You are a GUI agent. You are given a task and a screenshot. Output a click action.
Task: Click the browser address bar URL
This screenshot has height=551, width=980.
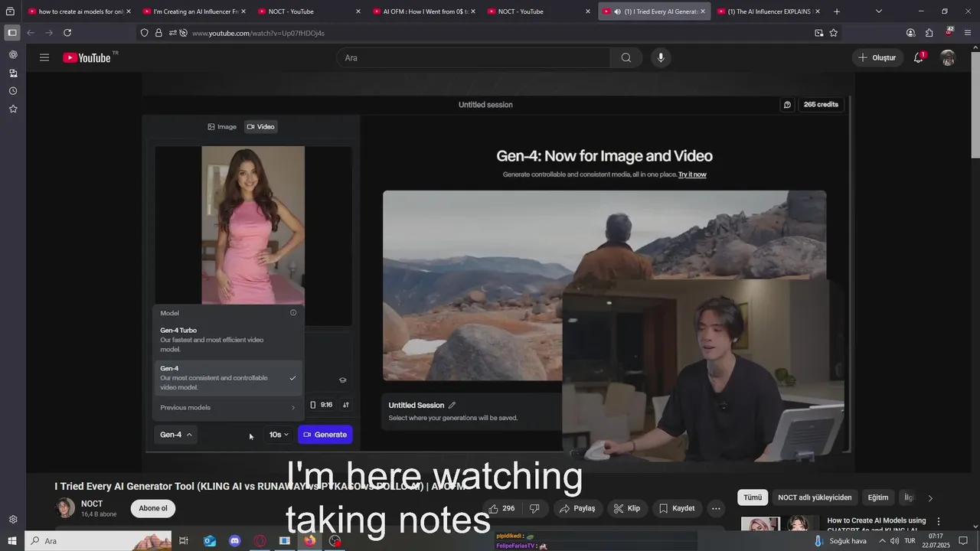(x=258, y=33)
